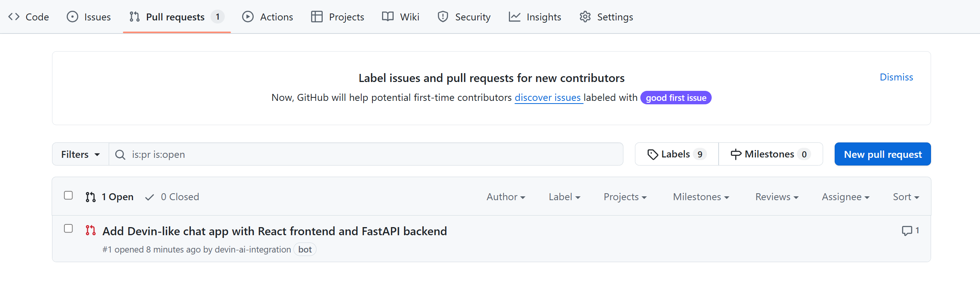980x281 pixels.
Task: Check the Devin-like chat app PR checkbox
Action: tap(68, 229)
